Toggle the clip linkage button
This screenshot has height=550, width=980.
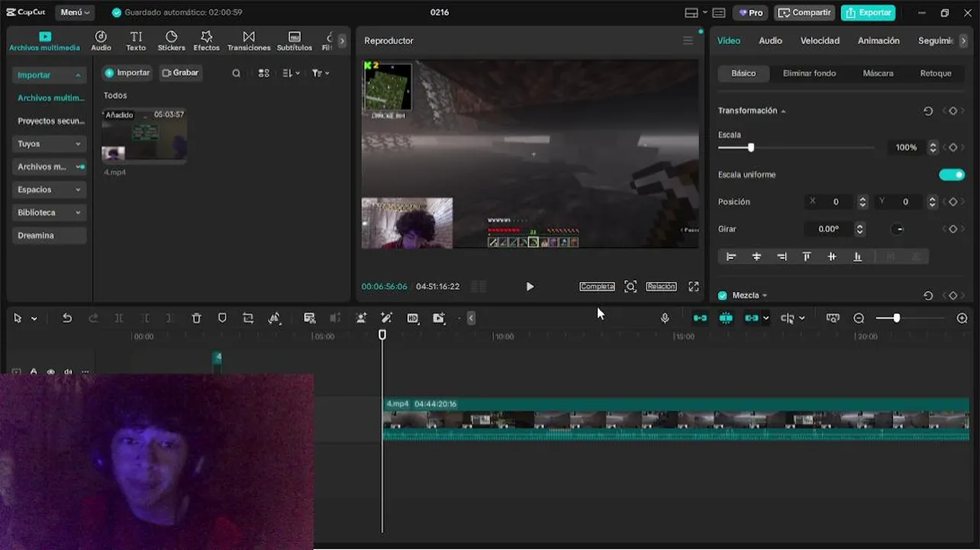pos(752,318)
